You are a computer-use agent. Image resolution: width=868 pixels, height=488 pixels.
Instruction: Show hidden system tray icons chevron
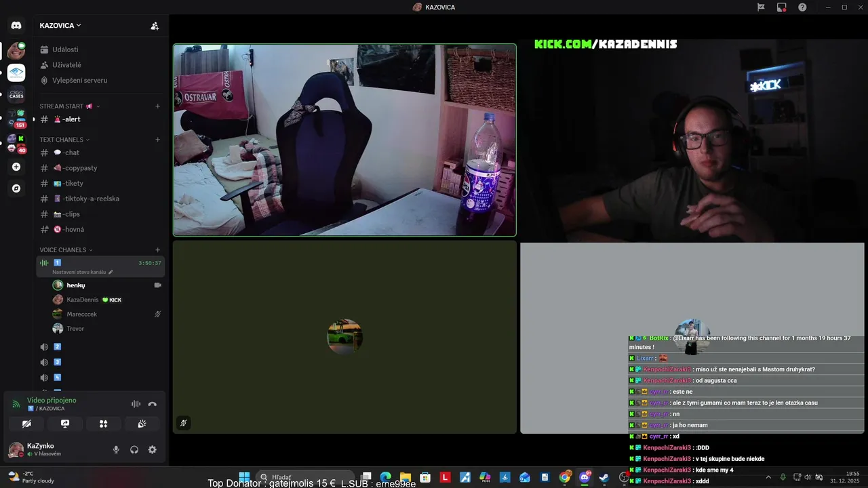769,477
